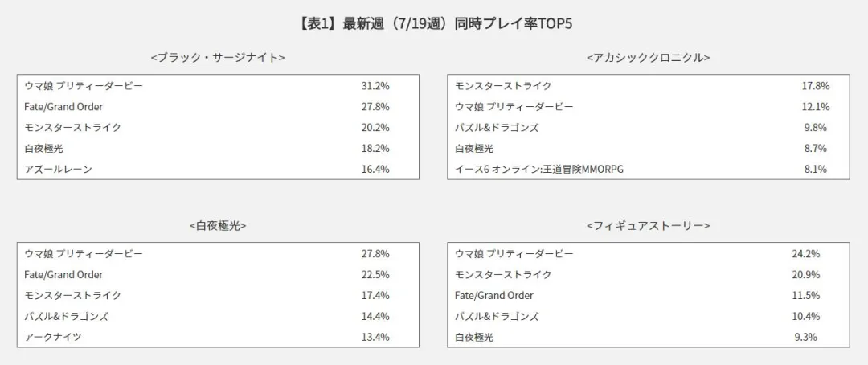Viewport: 868px width, 365px height.
Task: Click the 22.5% Fate/Grand Order value
Action: [375, 275]
